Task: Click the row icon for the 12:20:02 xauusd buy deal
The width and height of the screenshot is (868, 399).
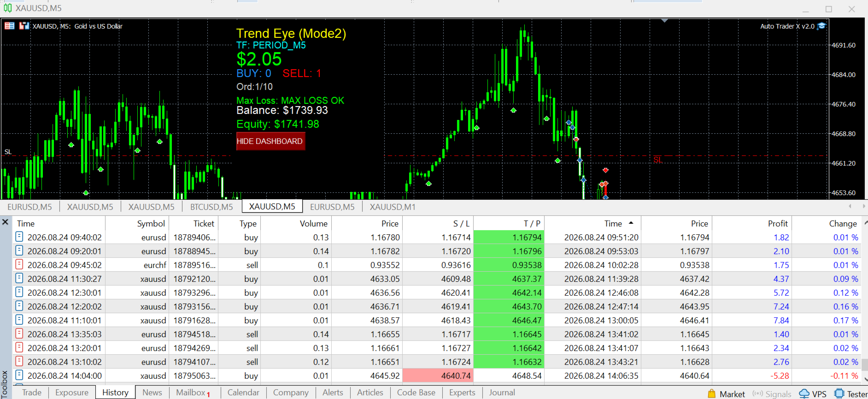Action: [19, 306]
